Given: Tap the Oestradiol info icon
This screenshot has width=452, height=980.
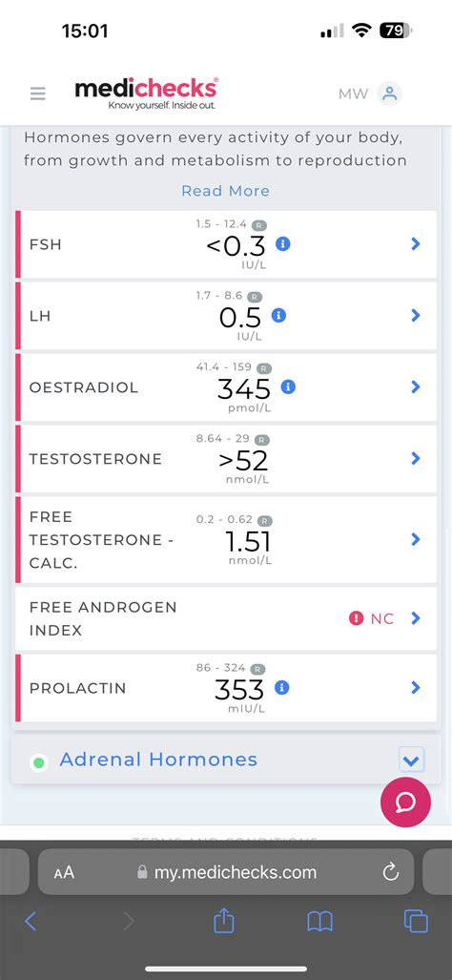Looking at the screenshot, I should pyautogui.click(x=288, y=386).
